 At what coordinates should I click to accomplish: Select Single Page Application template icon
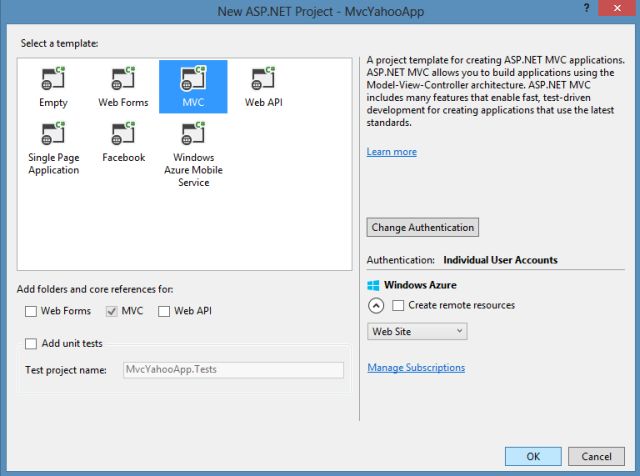pyautogui.click(x=53, y=135)
